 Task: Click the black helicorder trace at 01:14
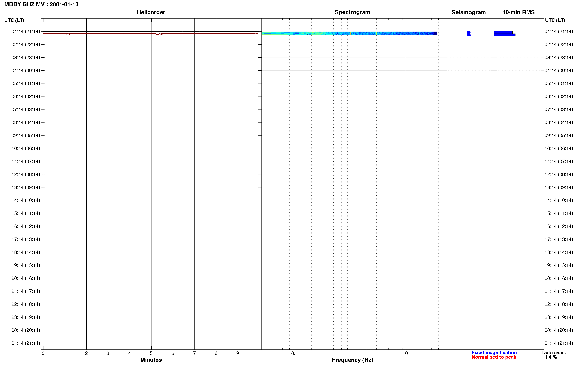point(151,31)
